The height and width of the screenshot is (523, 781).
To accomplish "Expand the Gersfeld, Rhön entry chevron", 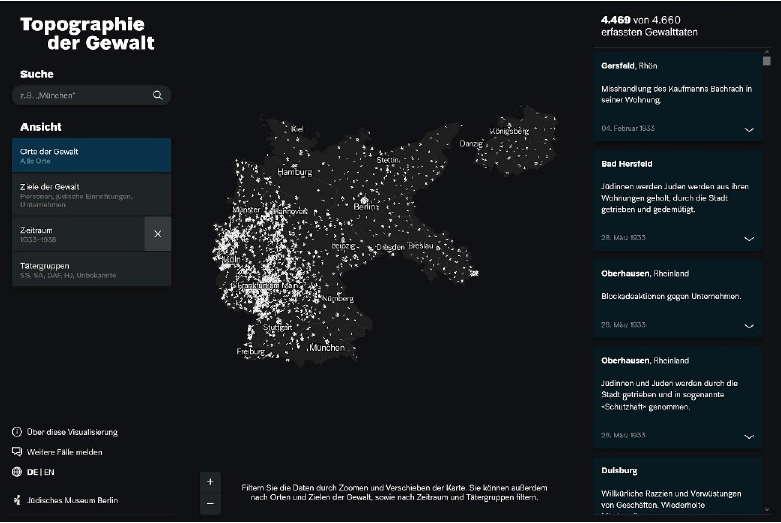I will (749, 130).
